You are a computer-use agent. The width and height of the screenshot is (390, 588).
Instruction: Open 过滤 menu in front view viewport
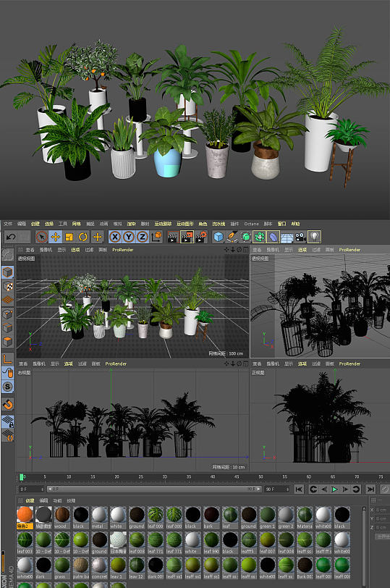coord(315,364)
